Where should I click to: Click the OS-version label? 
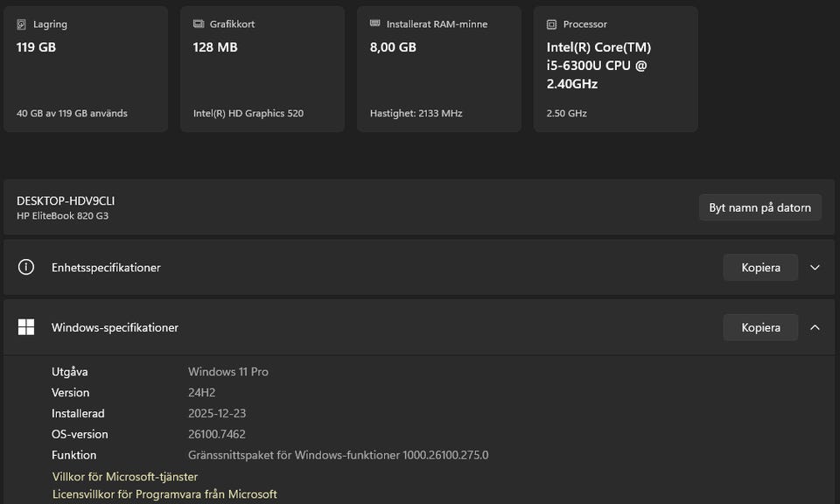tap(80, 434)
